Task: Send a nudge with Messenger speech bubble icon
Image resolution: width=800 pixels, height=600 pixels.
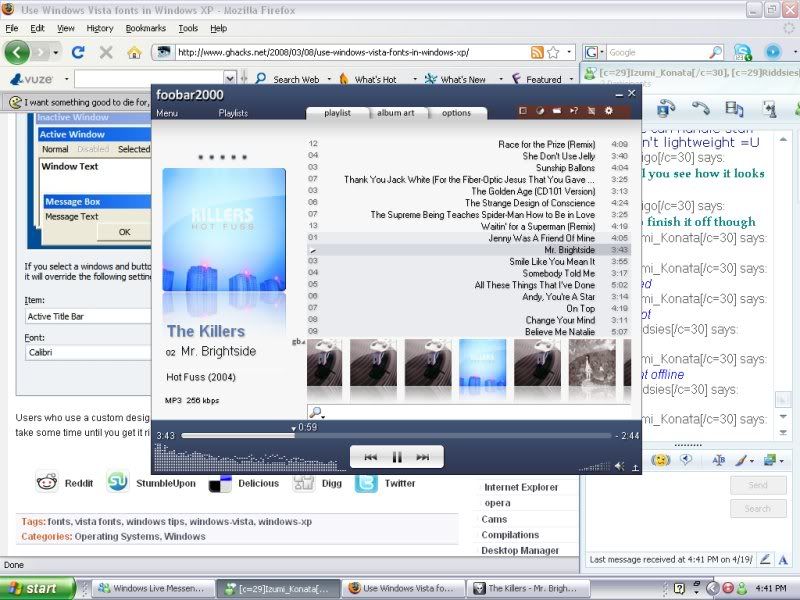Action: [686, 460]
